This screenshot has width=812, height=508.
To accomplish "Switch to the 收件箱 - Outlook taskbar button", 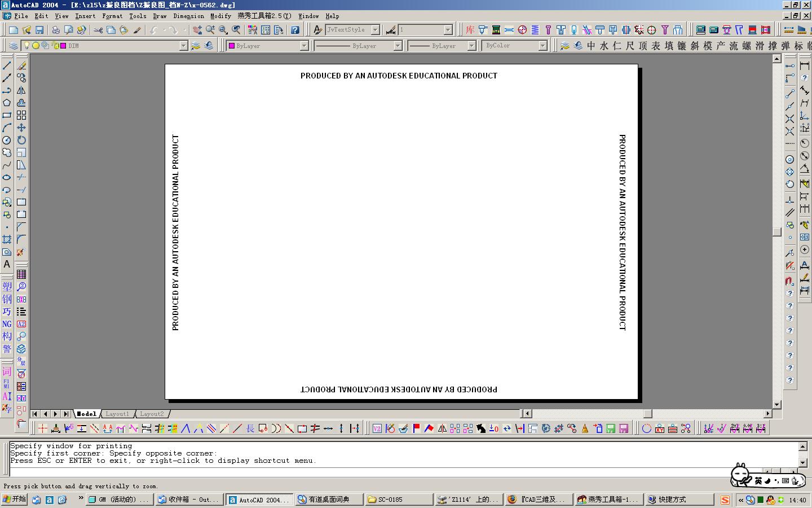I will (189, 500).
